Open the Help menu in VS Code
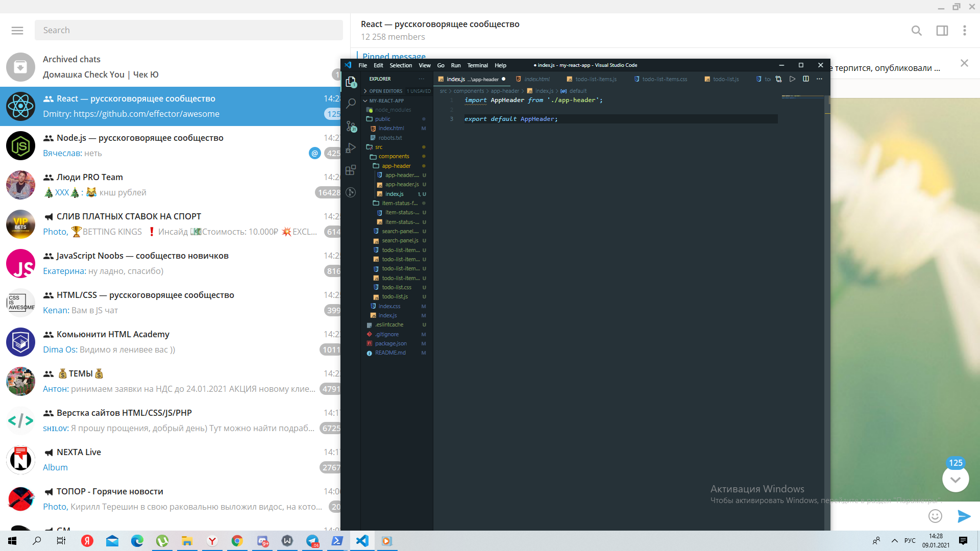 500,65
